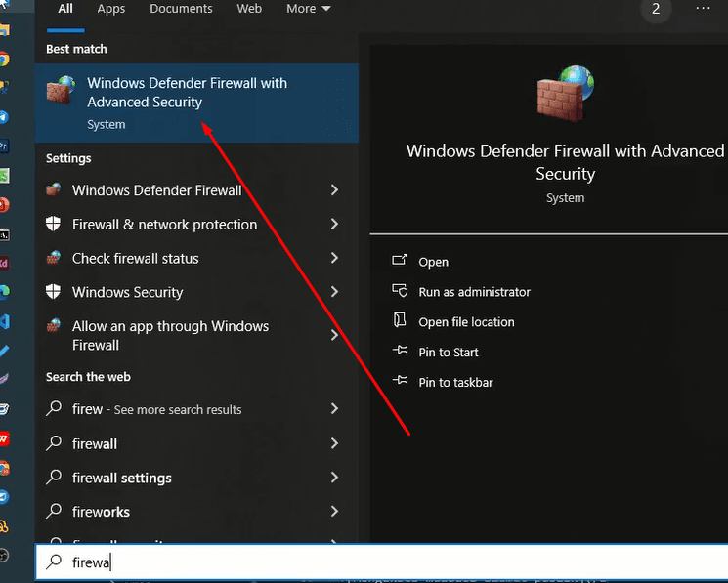Switch to the Apps tab

pyautogui.click(x=111, y=9)
